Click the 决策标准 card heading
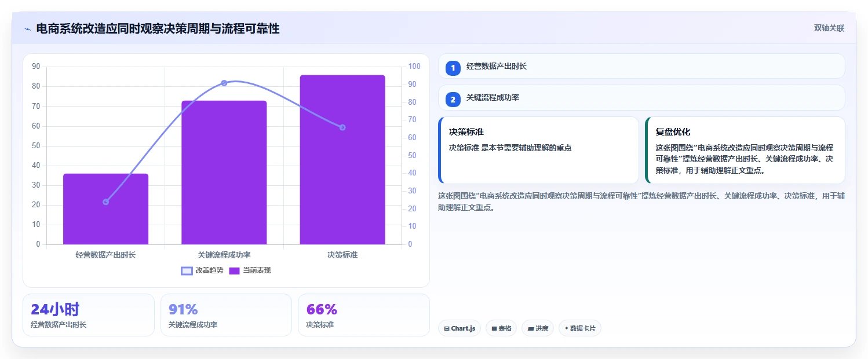Image resolution: width=868 pixels, height=359 pixels. (466, 132)
